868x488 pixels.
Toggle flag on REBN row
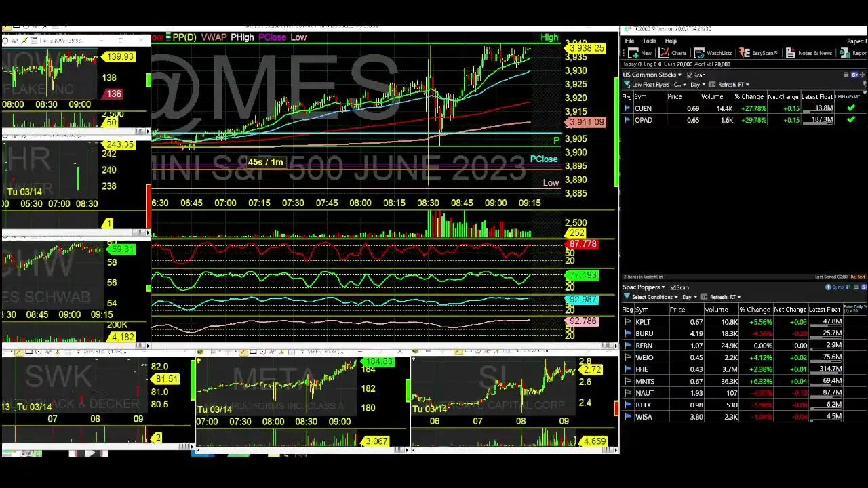(x=628, y=346)
